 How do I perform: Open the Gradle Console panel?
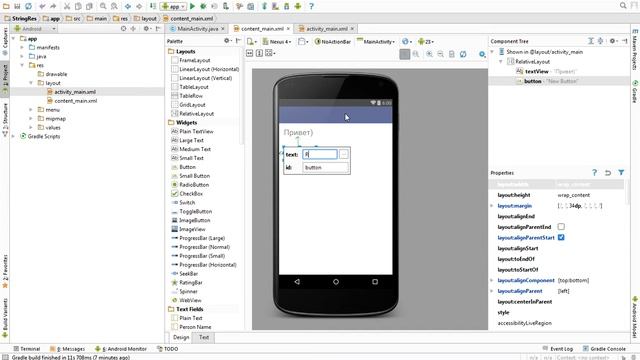604,349
